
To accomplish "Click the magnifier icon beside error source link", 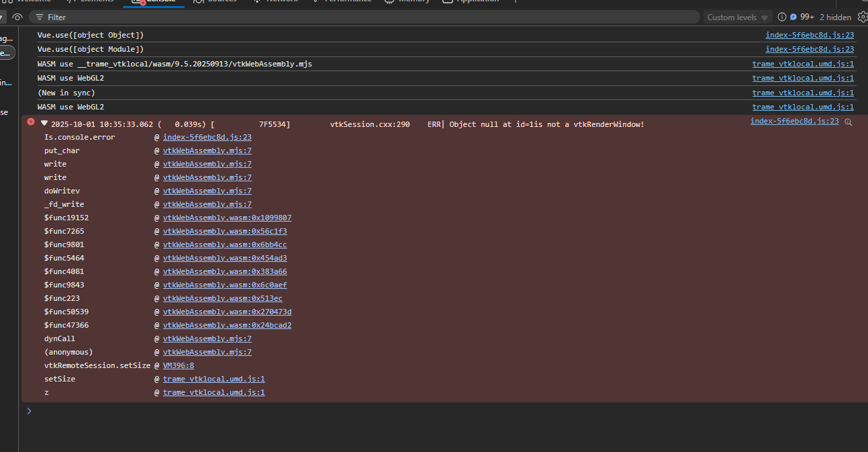I will pos(849,122).
